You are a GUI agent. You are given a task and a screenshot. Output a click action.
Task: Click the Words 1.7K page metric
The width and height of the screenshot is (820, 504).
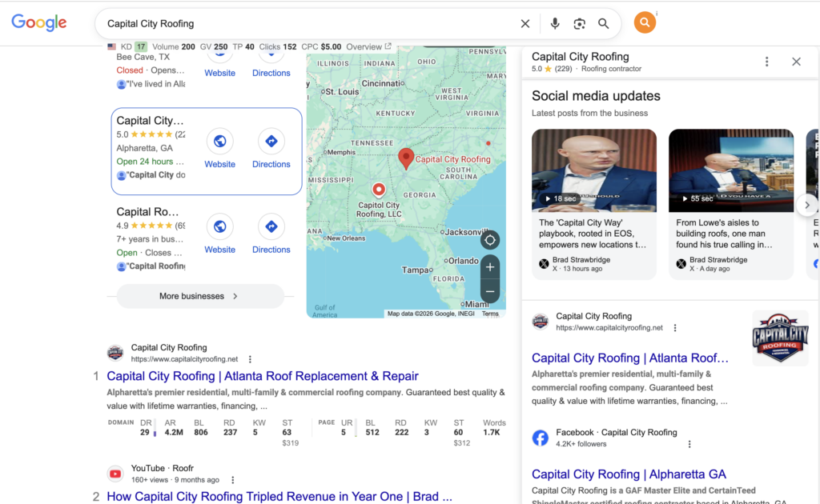pyautogui.click(x=493, y=427)
